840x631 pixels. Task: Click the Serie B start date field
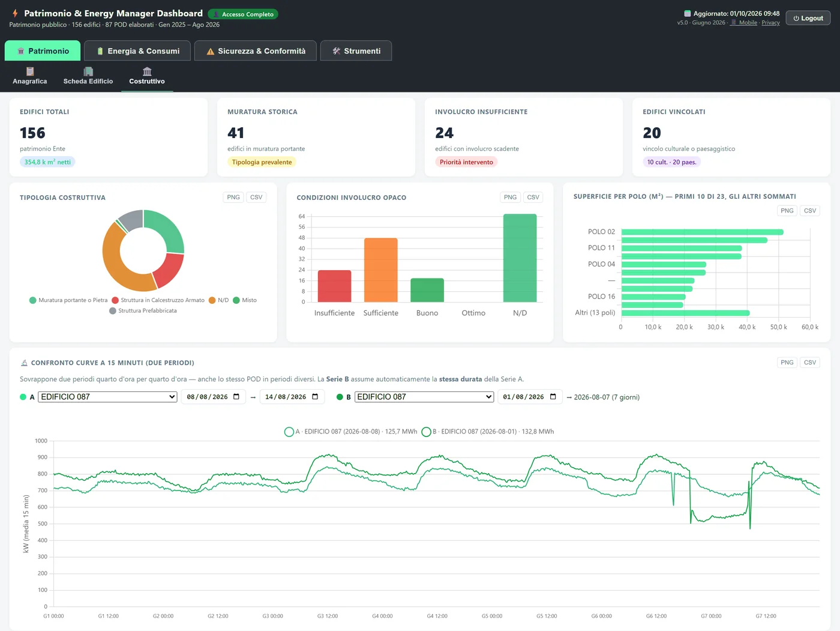coord(530,397)
